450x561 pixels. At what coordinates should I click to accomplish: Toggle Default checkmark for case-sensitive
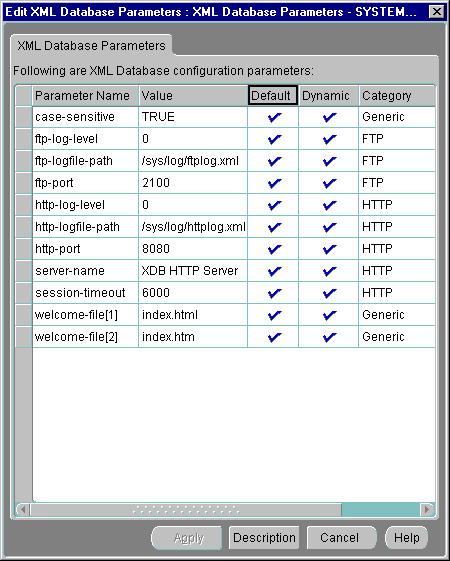click(274, 117)
